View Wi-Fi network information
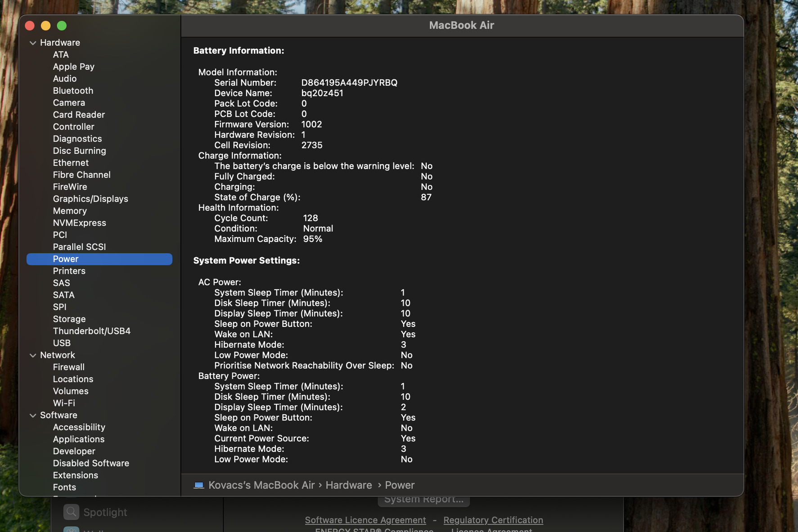Viewport: 798px width, 532px height. (64, 403)
